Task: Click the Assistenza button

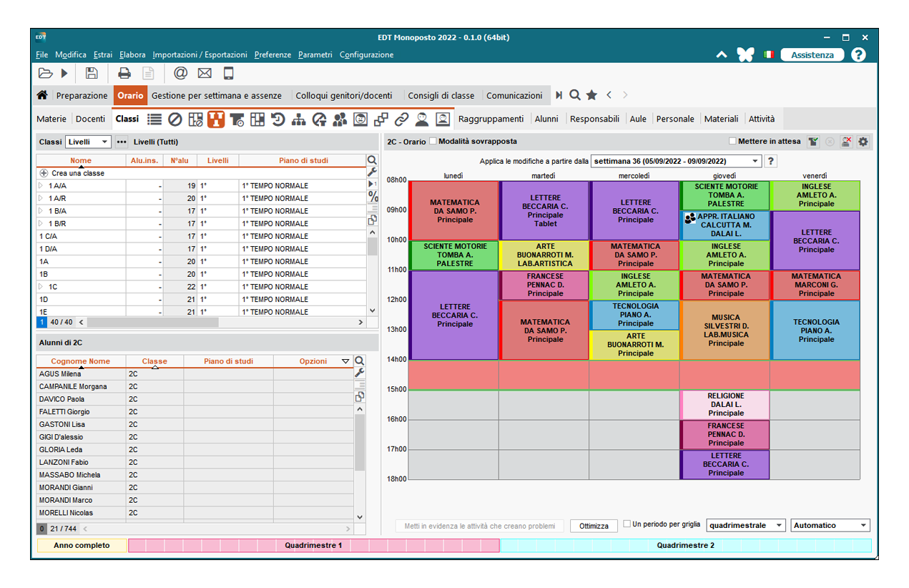Action: (812, 54)
